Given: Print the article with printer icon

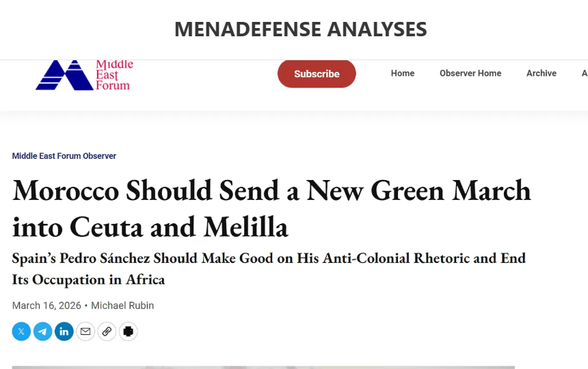Looking at the screenshot, I should pos(128,332).
